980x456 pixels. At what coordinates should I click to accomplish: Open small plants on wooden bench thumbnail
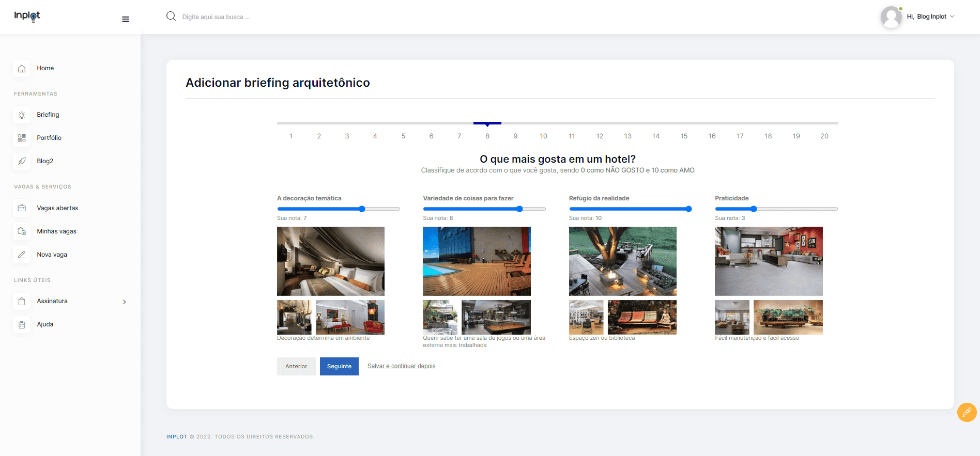788,317
